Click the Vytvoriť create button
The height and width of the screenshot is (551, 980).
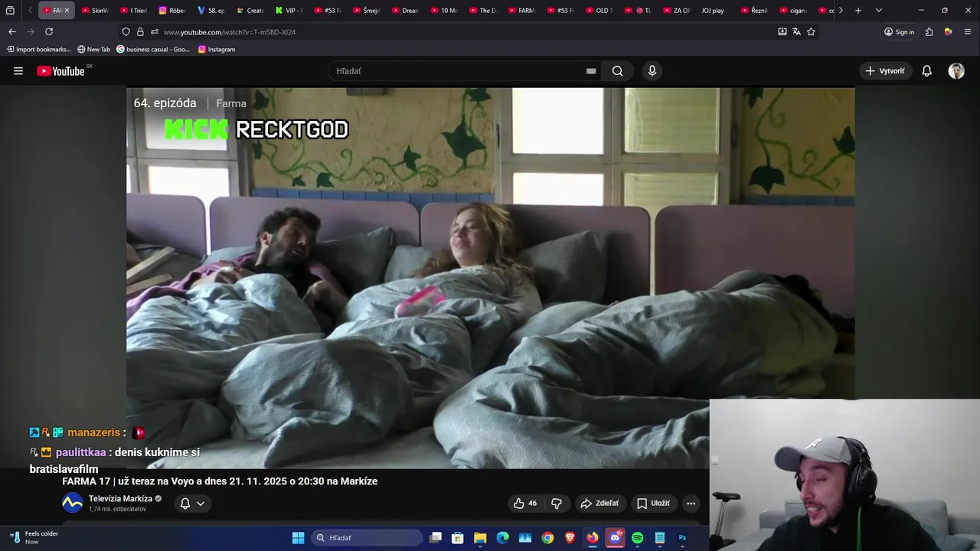point(885,71)
